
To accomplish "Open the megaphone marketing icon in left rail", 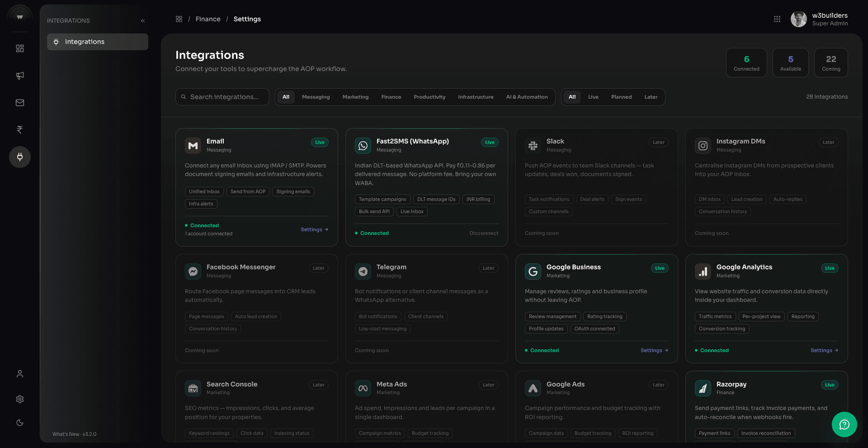I will coord(20,76).
